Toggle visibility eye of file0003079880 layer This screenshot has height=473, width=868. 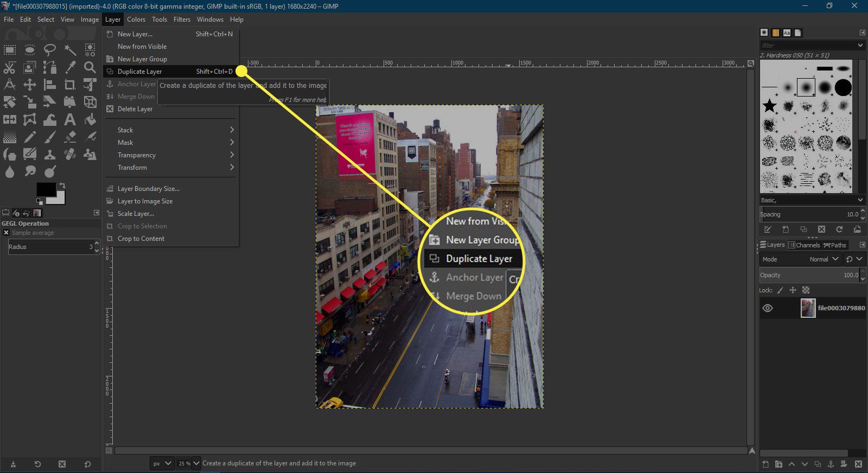click(768, 308)
